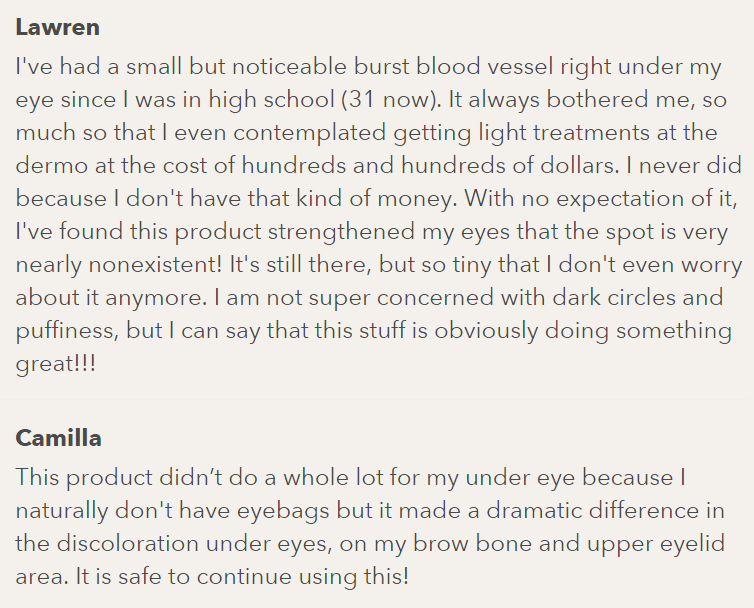Click the text "(31 now)"

click(x=391, y=100)
